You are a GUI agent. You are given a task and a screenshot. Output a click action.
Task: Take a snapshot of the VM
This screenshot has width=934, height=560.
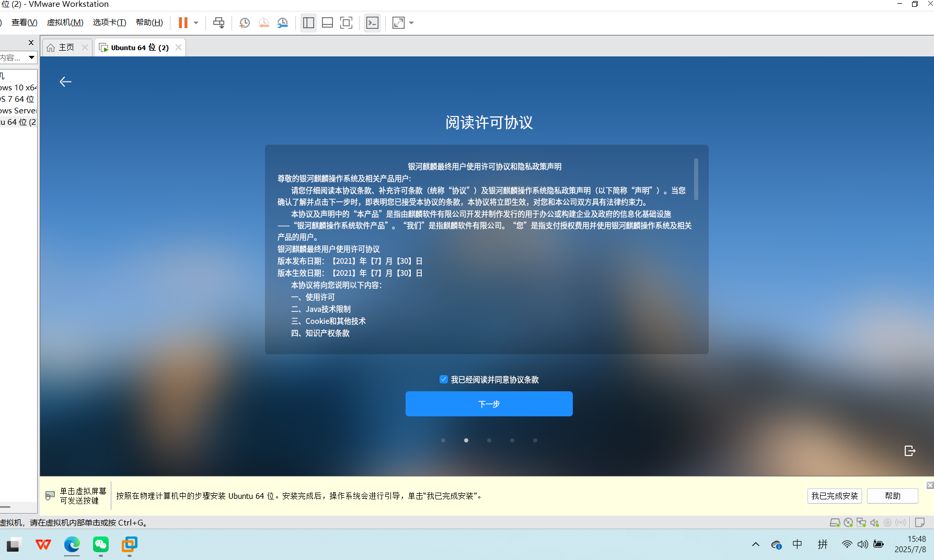pos(245,23)
